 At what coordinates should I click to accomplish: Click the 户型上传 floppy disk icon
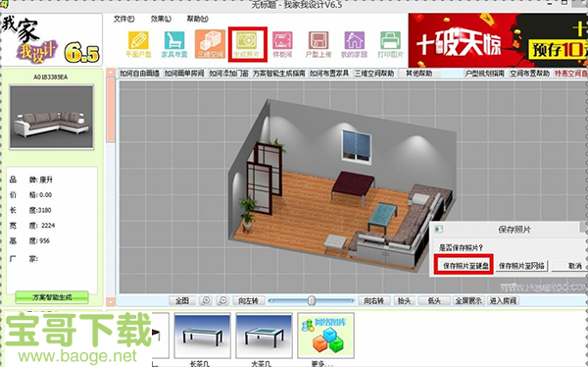[318, 45]
